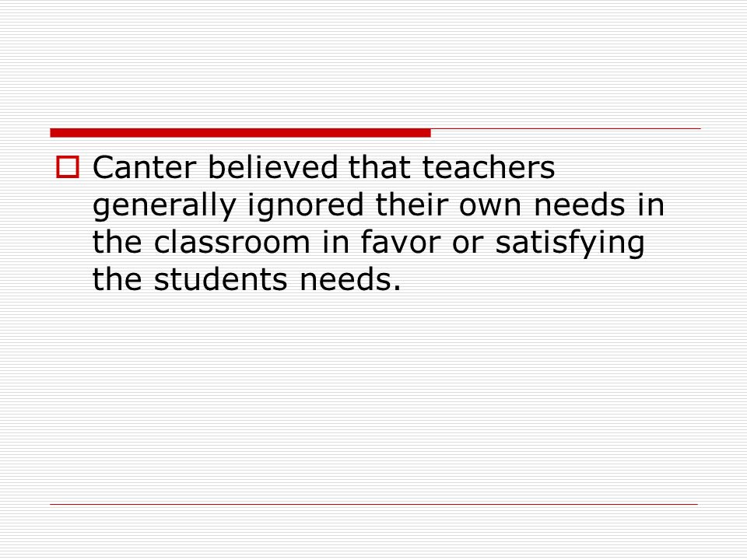Click the thin red footer line
The image size is (747, 560).
point(373,504)
